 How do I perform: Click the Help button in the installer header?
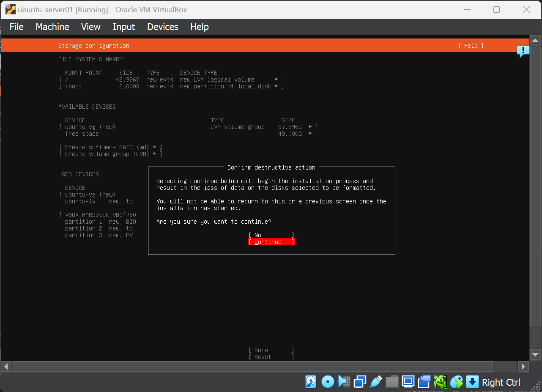pyautogui.click(x=471, y=46)
